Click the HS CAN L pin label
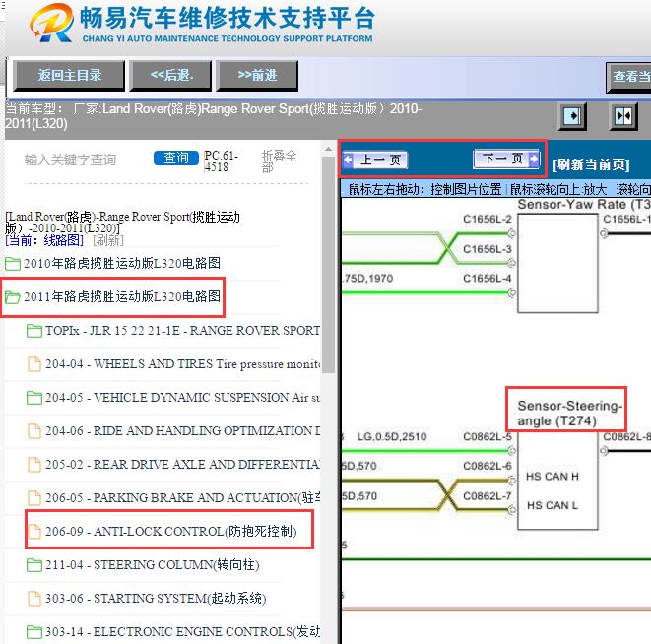651x644 pixels. pyautogui.click(x=553, y=505)
